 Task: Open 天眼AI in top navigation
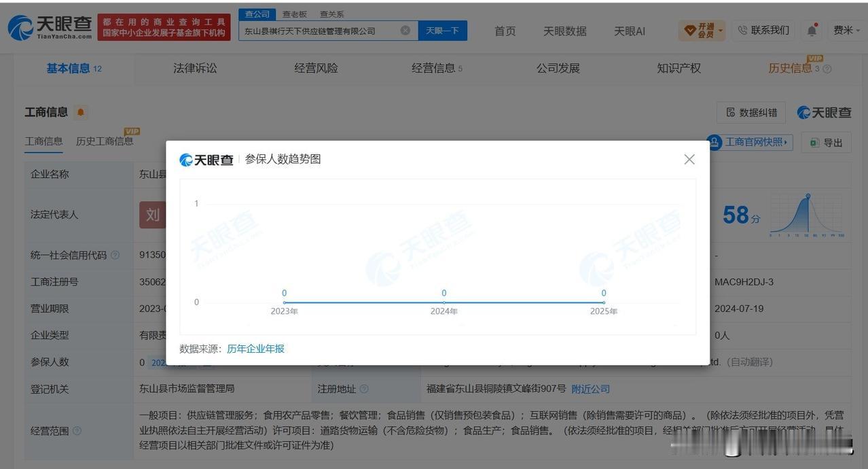pos(630,31)
